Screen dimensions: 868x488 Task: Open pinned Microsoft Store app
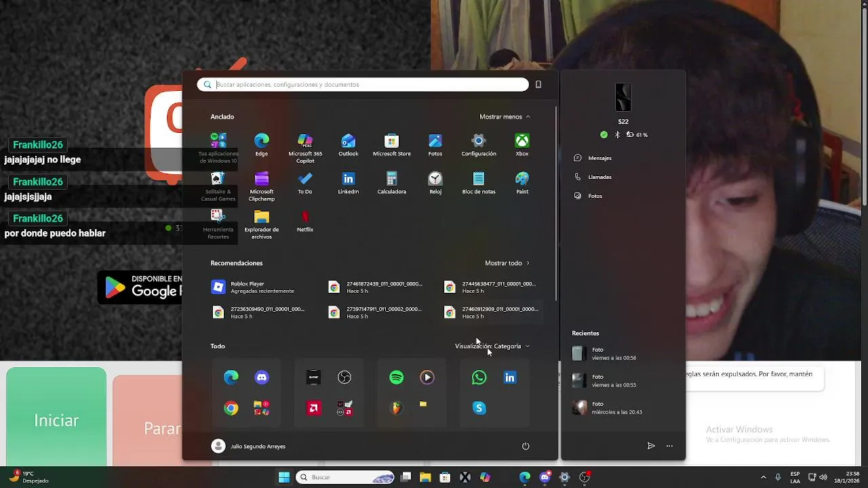(x=391, y=145)
